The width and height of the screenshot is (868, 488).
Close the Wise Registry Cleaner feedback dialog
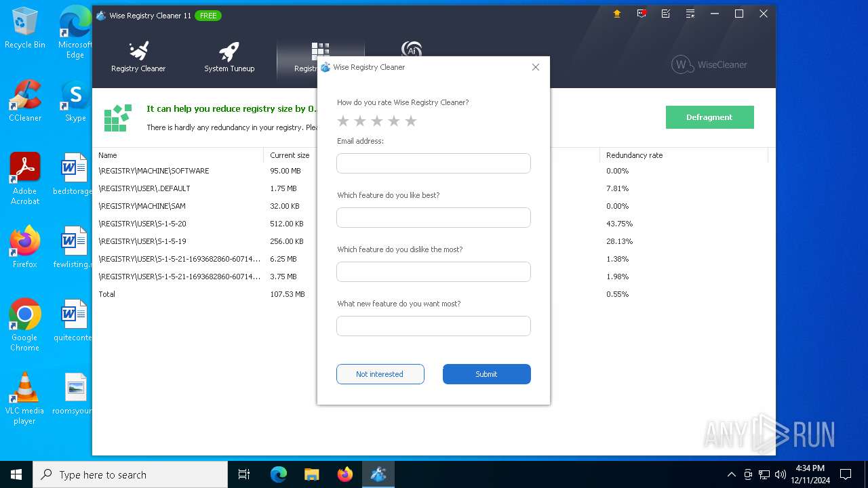click(536, 67)
